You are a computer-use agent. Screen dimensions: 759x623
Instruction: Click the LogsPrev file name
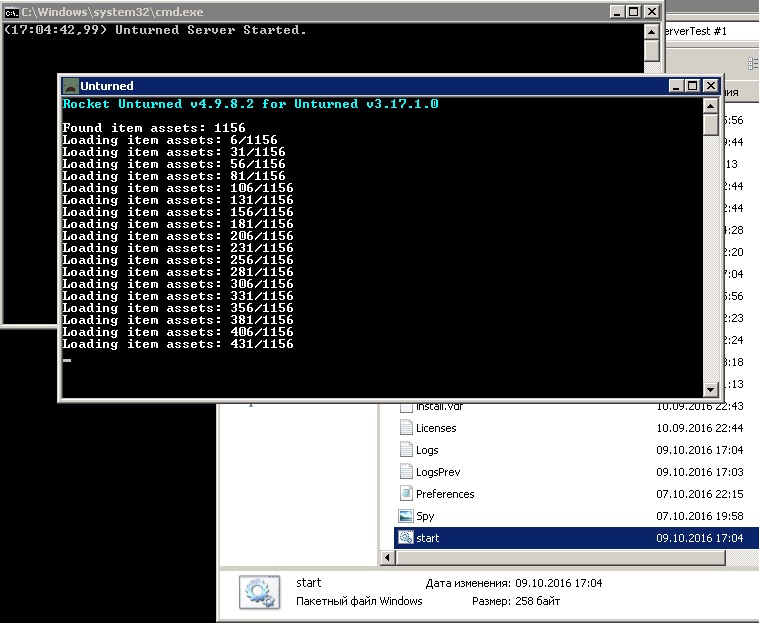click(438, 472)
